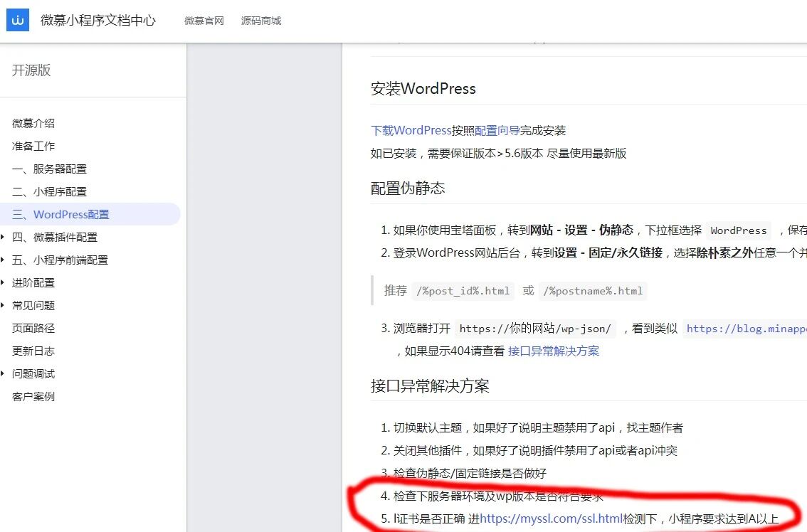Screen dimensions: 807x532
Task: Open the 微慕小程序文档中心 title
Action: pyautogui.click(x=97, y=21)
